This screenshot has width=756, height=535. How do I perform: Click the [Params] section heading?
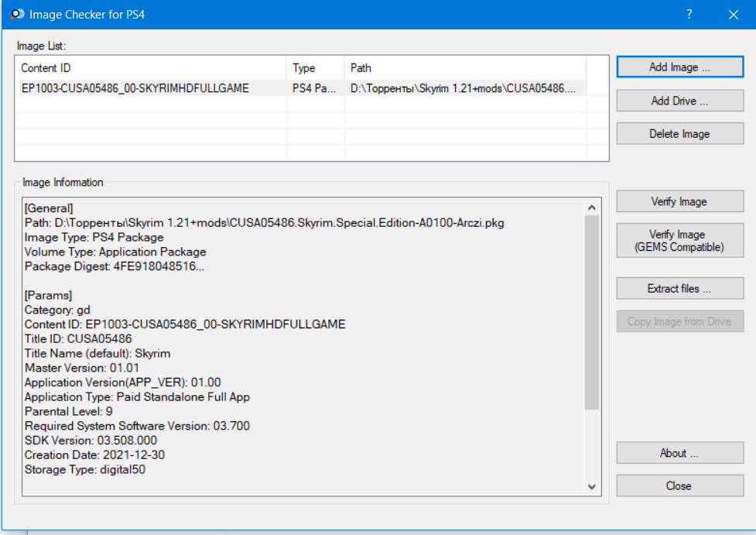[x=48, y=295]
